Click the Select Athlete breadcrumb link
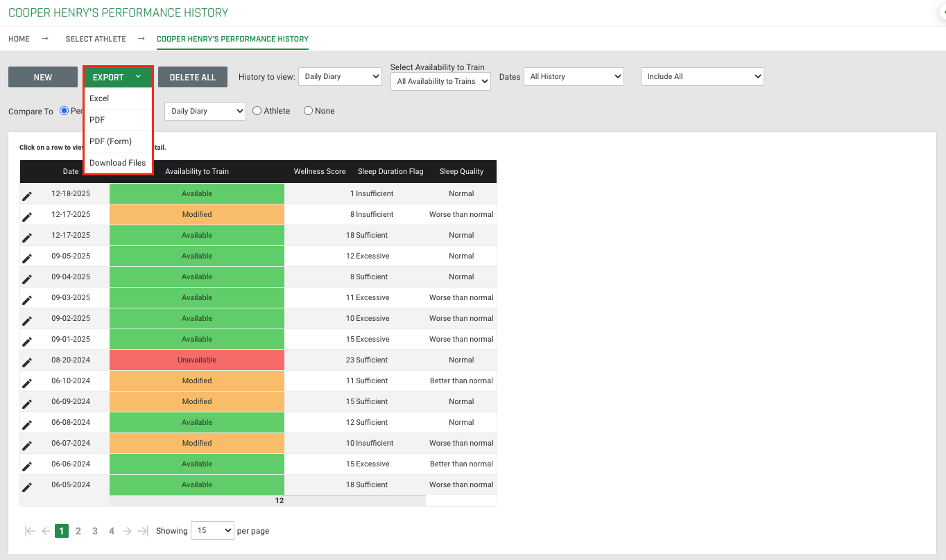Image resolution: width=946 pixels, height=560 pixels. 96,39
